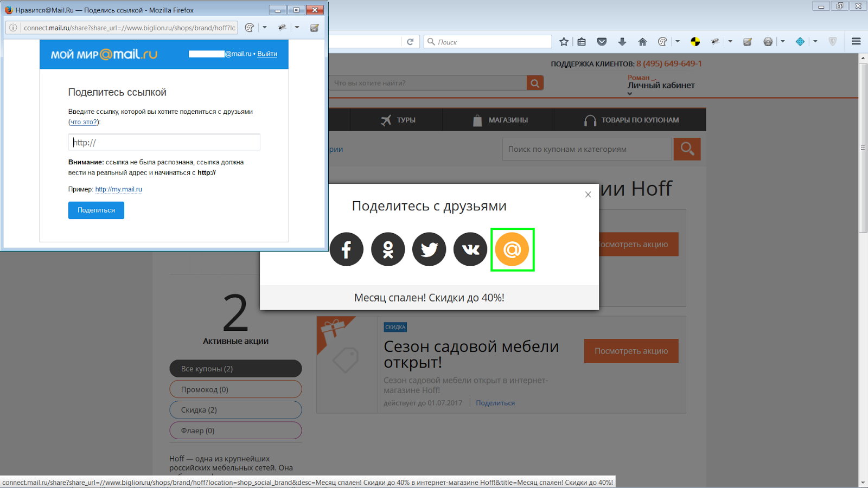Click gray shield icon in toolbar
This screenshot has width=868, height=488.
click(833, 42)
